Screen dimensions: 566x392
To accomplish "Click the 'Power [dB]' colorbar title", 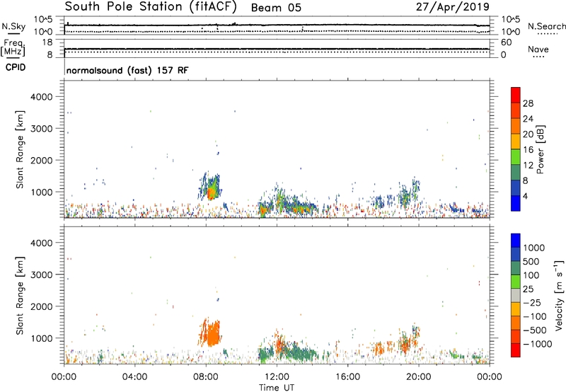I will point(541,149).
